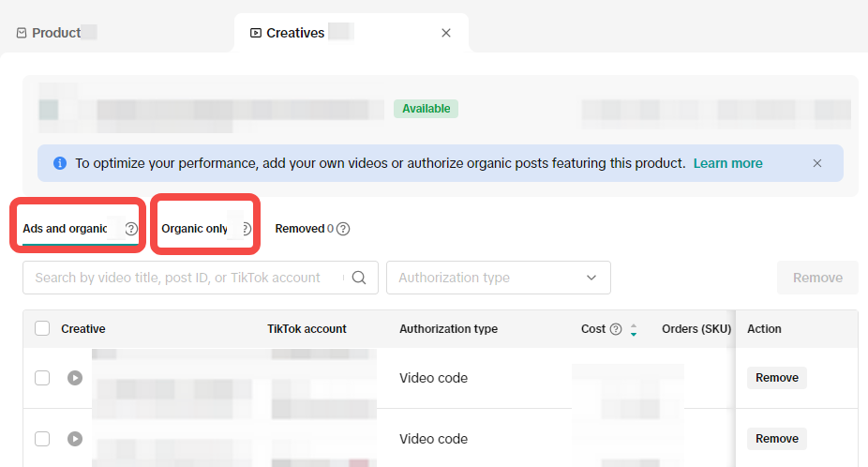Screen dimensions: 868x467
Task: Click help icon beside Organic only
Action: click(x=247, y=229)
